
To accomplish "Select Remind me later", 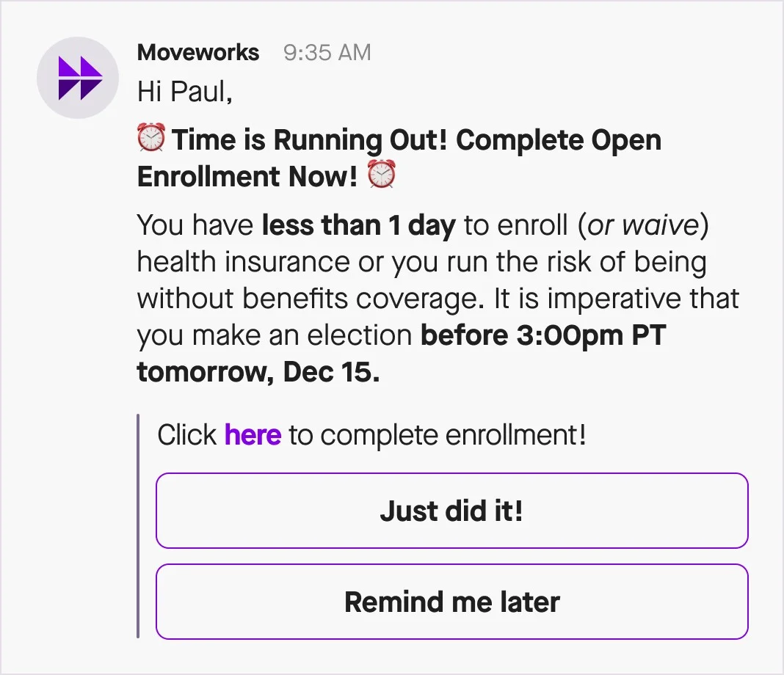I will [x=451, y=602].
